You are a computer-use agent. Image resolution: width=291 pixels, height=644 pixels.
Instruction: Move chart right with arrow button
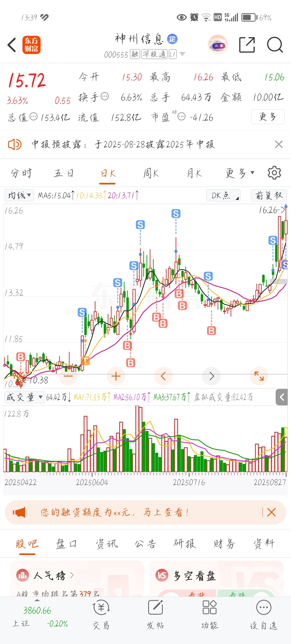click(x=212, y=376)
